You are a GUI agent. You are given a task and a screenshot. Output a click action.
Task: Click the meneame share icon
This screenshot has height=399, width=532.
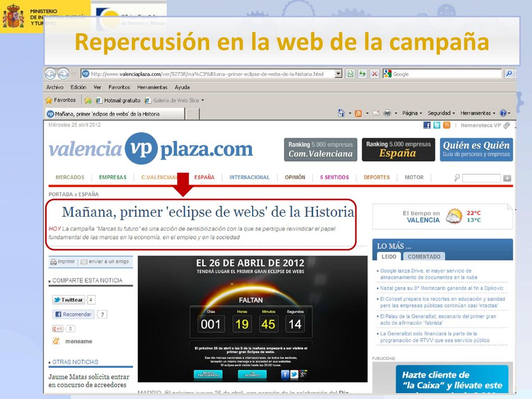coord(56,341)
